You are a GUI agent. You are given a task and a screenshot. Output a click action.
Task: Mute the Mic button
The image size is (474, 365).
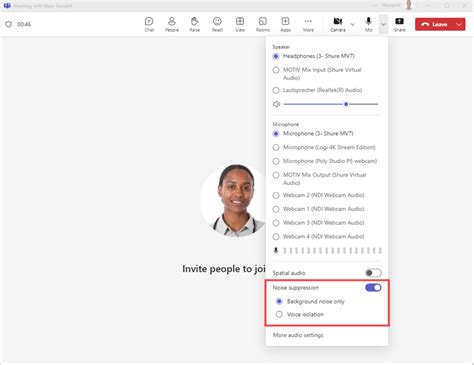click(368, 24)
